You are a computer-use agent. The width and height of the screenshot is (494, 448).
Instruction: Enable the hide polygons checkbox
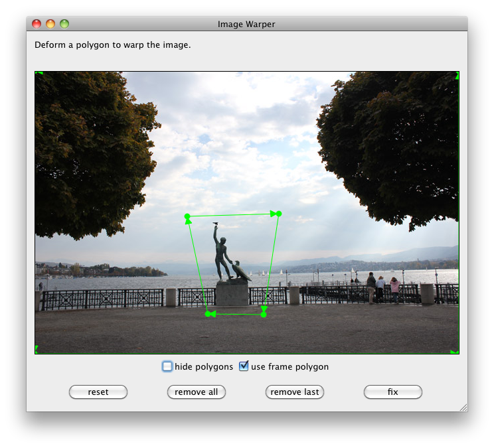(x=167, y=366)
